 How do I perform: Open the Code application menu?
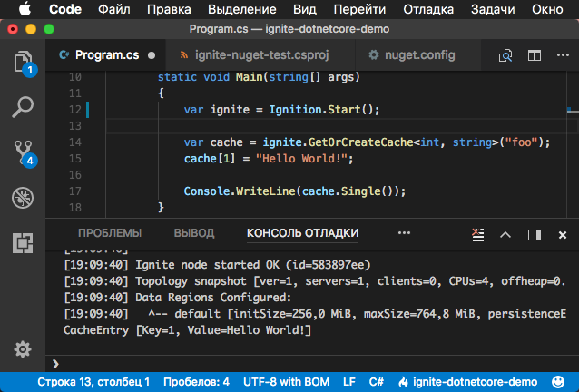[x=65, y=9]
